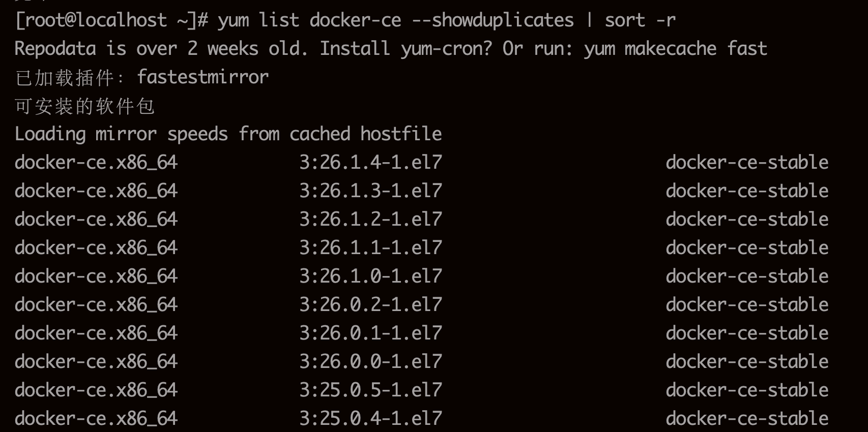Image resolution: width=868 pixels, height=432 pixels.
Task: Click "Loading mirror speeds from cached hostfile" line
Action: [x=228, y=134]
